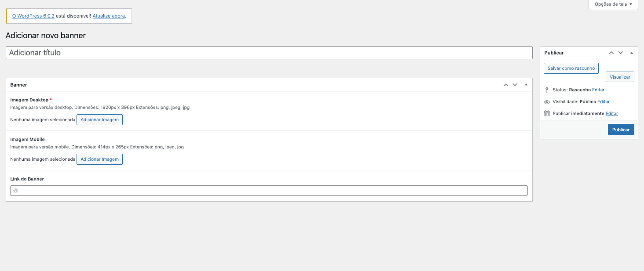The image size is (644, 271).
Task: Open the Opções de tela dropdown
Action: (x=613, y=4)
